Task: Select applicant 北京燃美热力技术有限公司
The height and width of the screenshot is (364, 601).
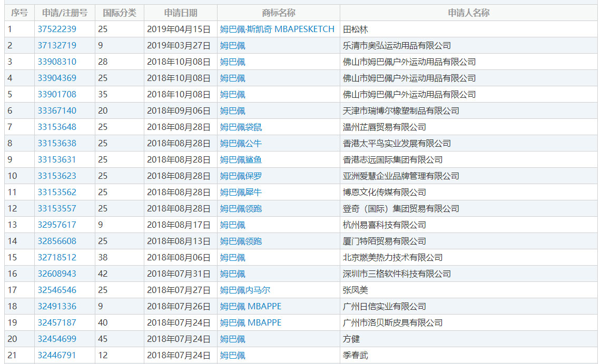Action: click(393, 258)
